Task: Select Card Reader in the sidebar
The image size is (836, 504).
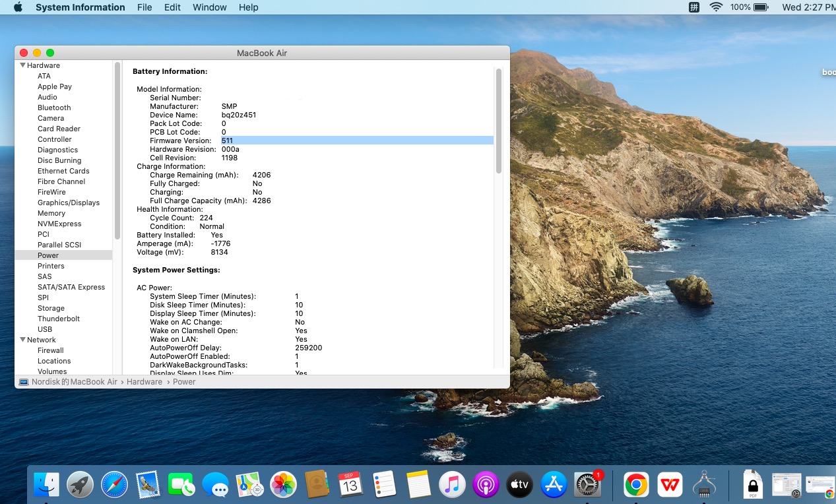Action: 59,129
